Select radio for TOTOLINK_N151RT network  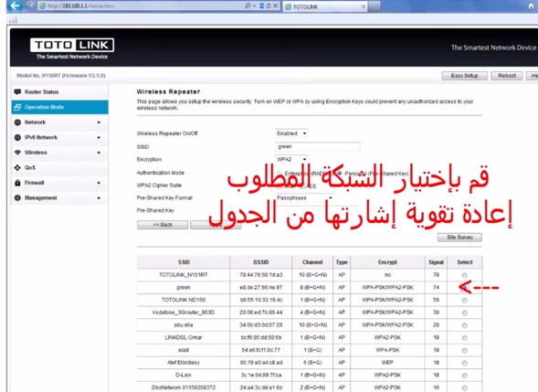coord(465,275)
